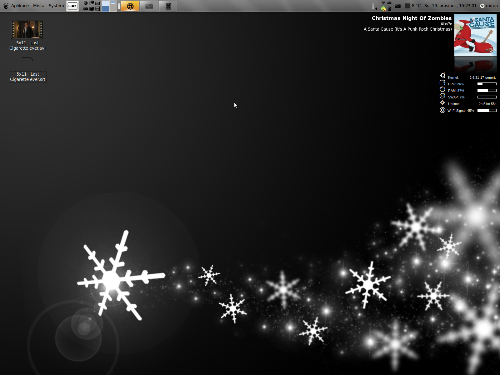This screenshot has height=375, width=500.
Task: Click the green tray notification icon
Action: 383,8
